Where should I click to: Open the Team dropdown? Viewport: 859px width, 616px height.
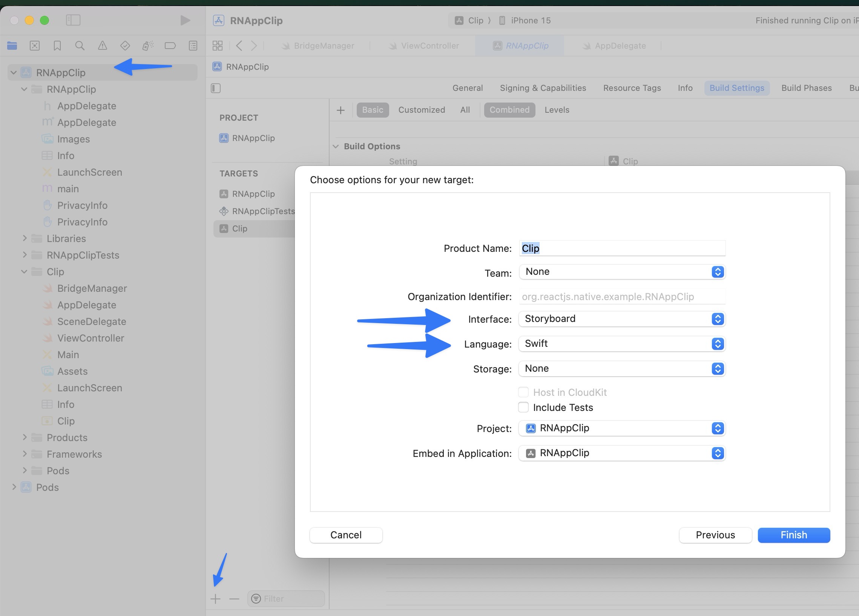click(622, 272)
